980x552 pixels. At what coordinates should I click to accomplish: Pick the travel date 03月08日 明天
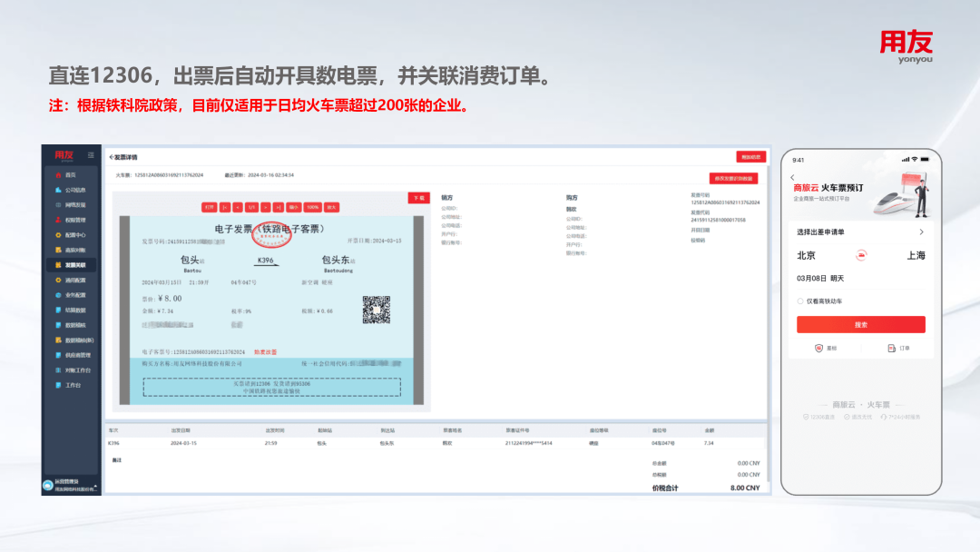click(820, 278)
